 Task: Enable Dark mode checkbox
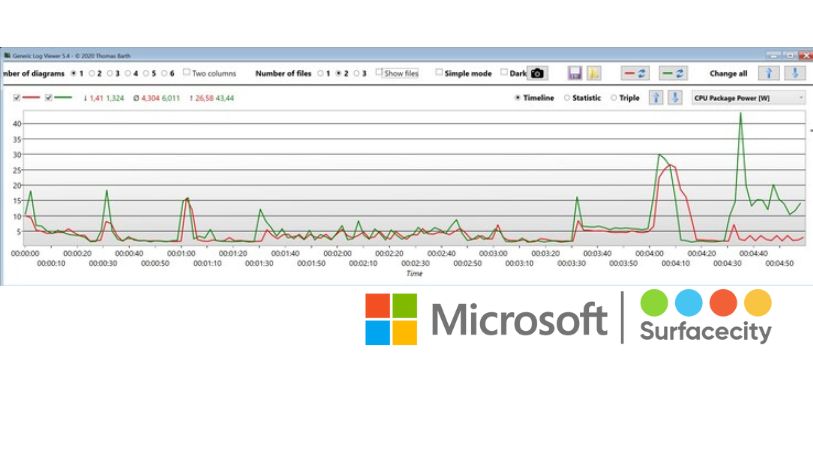point(504,73)
